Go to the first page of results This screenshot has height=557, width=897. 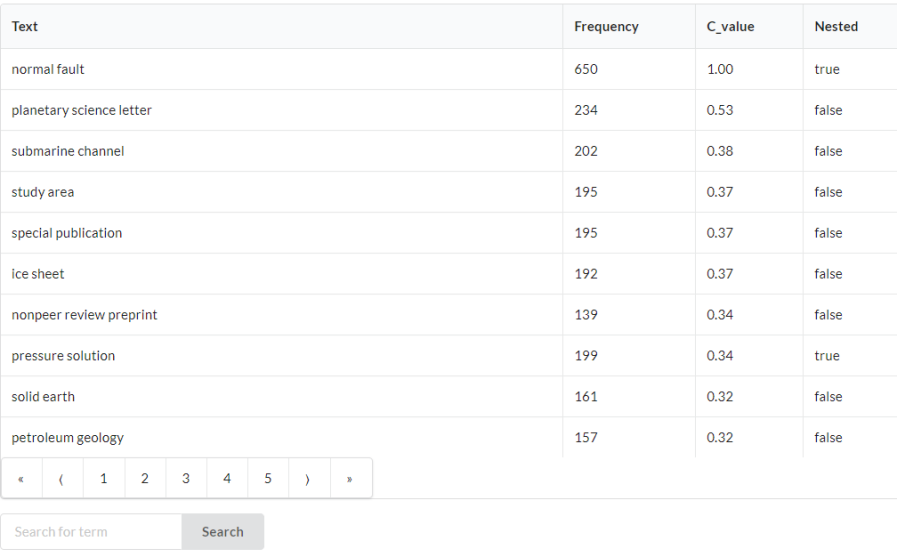click(x=21, y=479)
